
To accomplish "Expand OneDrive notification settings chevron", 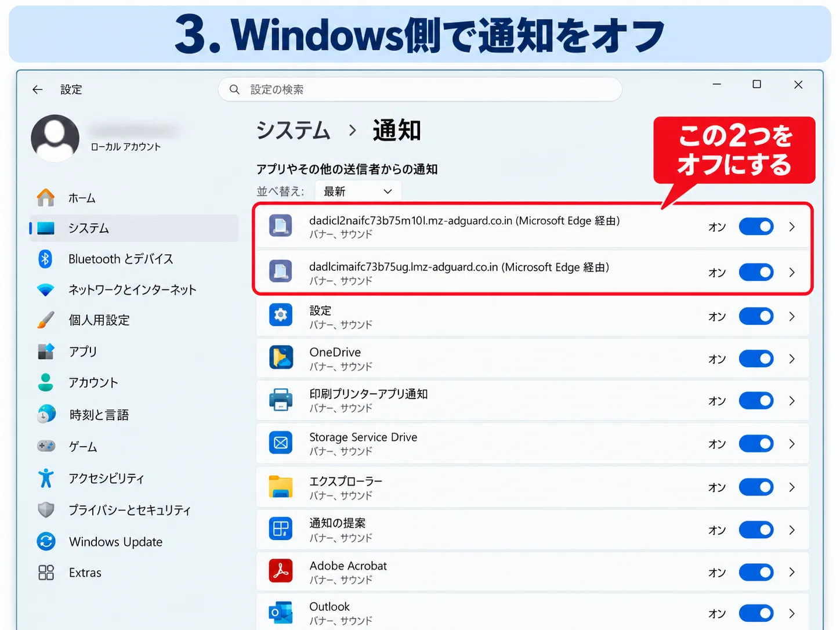I will point(792,359).
